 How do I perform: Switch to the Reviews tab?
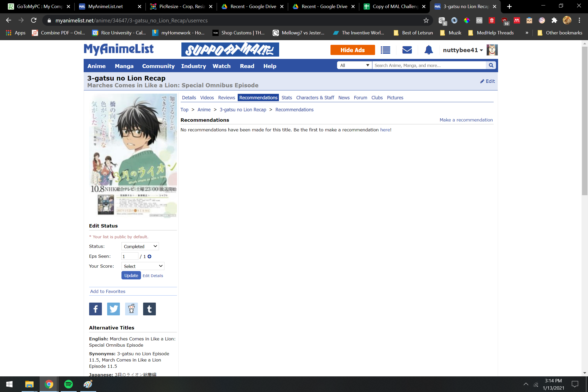(x=226, y=98)
